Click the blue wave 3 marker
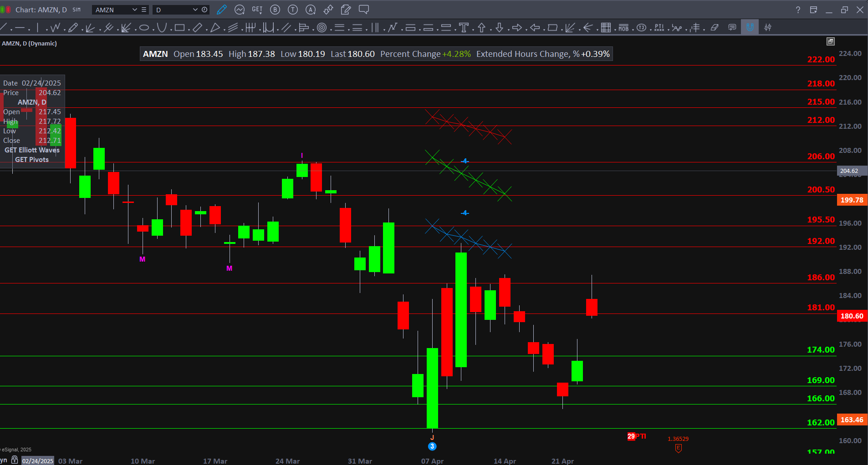The height and width of the screenshot is (465, 868). click(x=432, y=446)
